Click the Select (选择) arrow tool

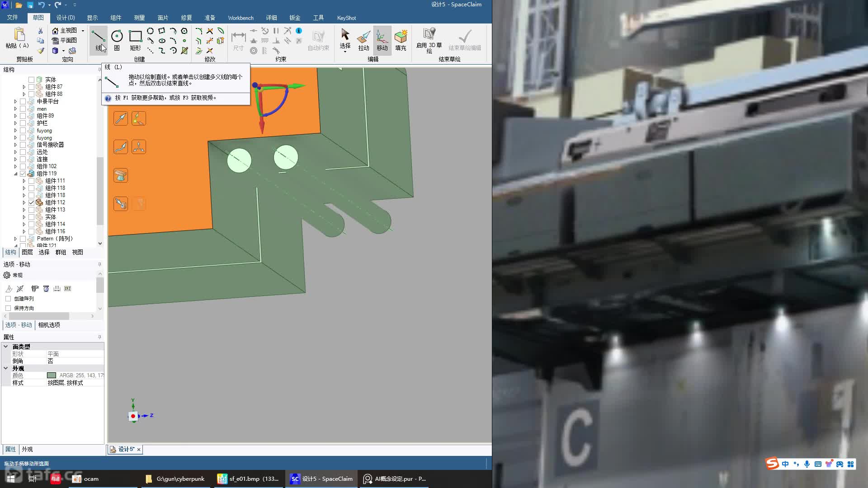(x=345, y=38)
